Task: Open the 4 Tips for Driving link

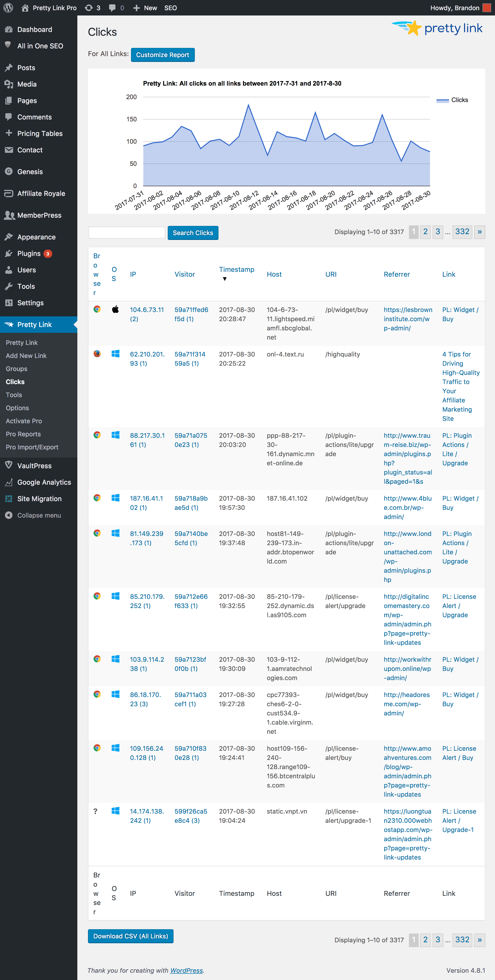Action: point(461,386)
